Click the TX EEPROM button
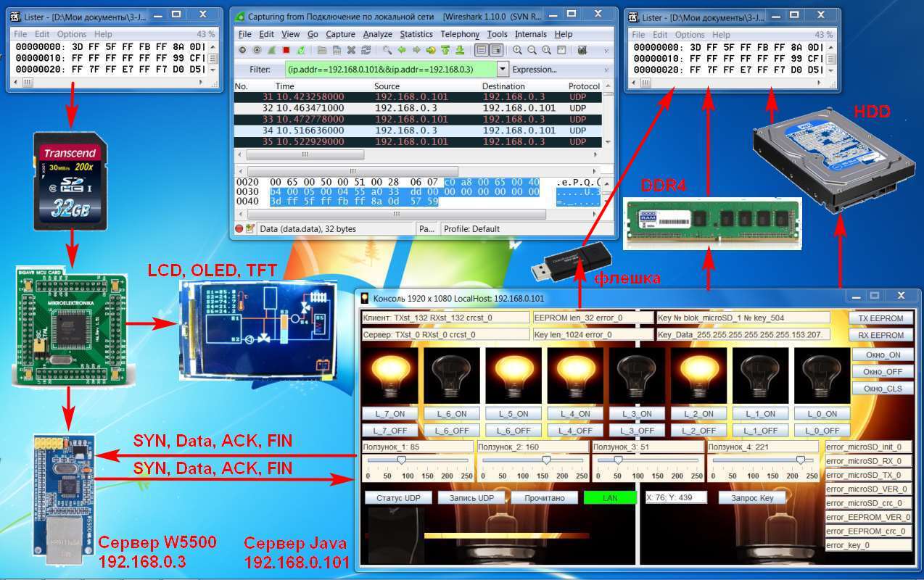Image resolution: width=924 pixels, height=580 pixels. click(x=880, y=318)
